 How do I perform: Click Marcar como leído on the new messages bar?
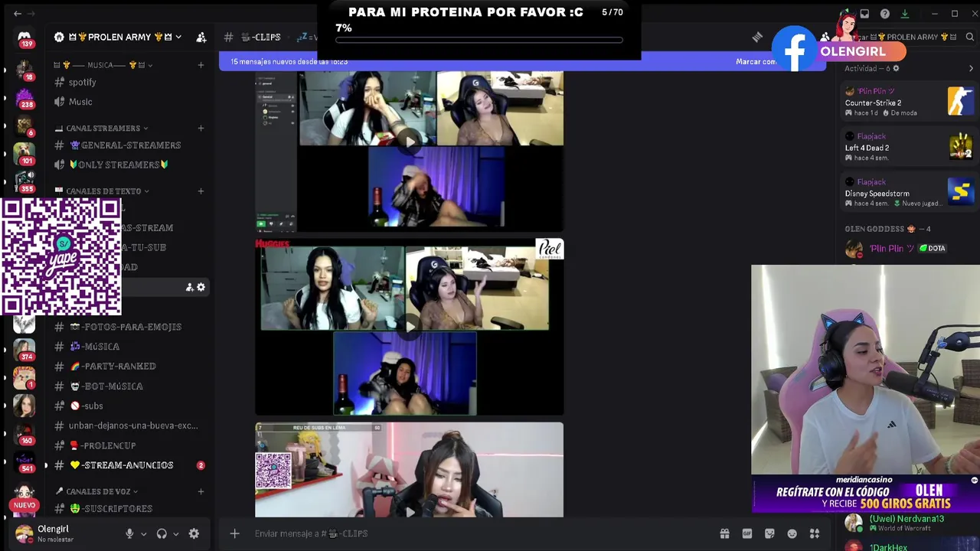click(x=756, y=62)
